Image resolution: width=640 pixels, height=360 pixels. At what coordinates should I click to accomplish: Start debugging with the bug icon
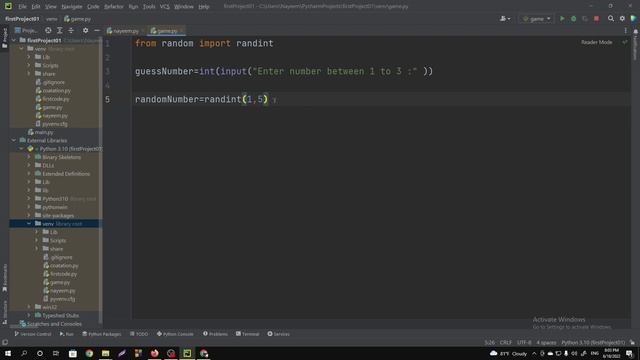573,19
